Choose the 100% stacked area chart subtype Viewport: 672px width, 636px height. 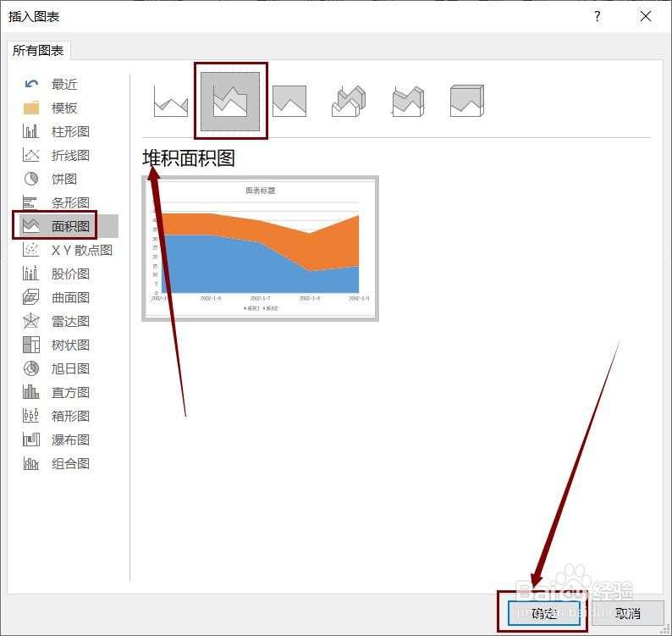point(289,102)
